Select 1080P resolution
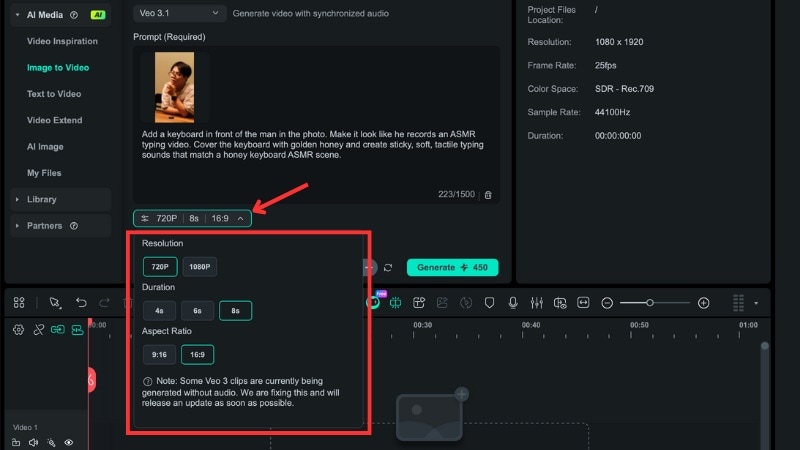 click(x=199, y=267)
